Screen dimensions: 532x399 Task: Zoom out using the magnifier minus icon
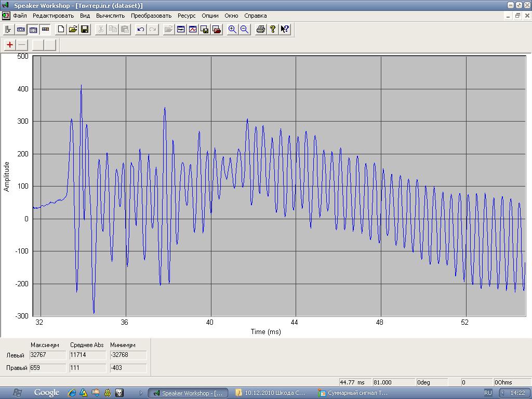(x=244, y=30)
